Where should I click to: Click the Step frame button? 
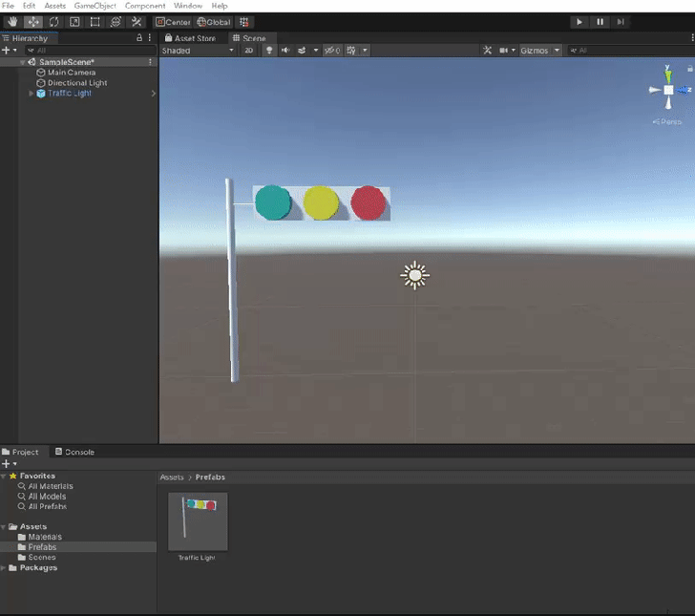click(x=621, y=22)
